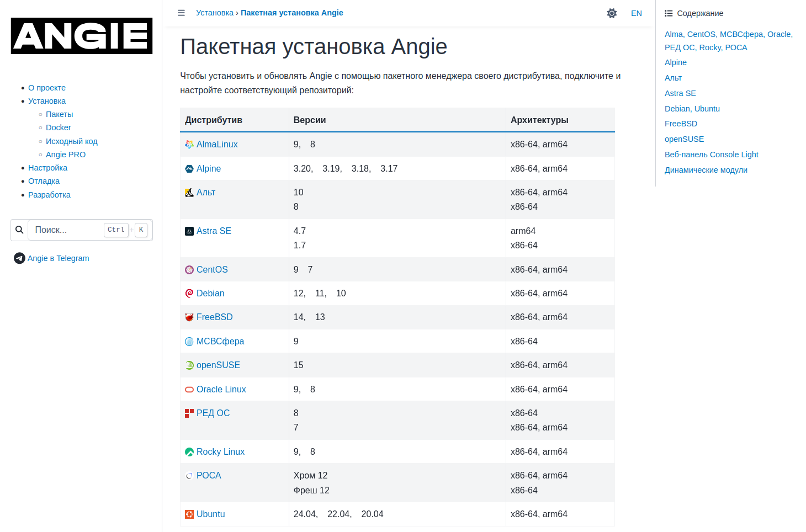The width and height of the screenshot is (806, 532).
Task: Click the РОСА logo icon
Action: point(189,475)
